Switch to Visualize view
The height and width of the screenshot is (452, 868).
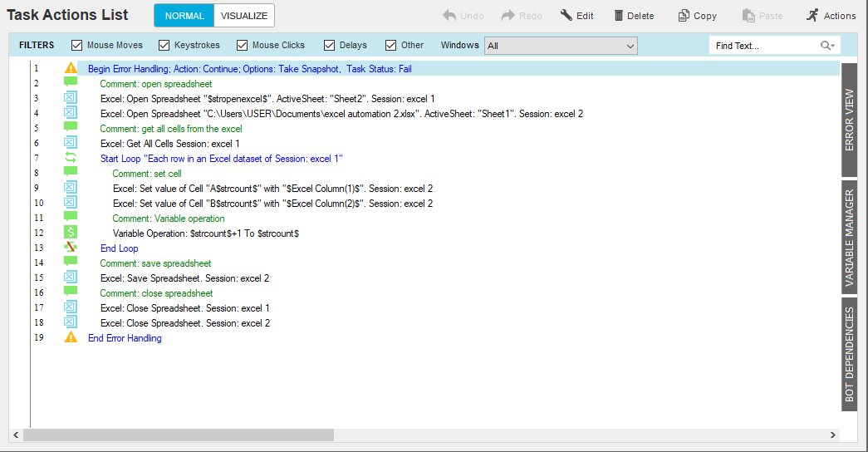(243, 16)
